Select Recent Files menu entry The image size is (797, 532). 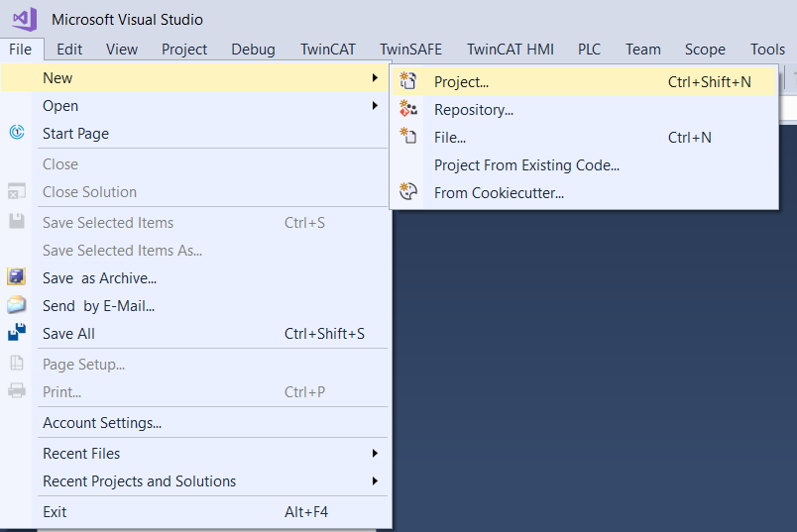[x=196, y=454]
